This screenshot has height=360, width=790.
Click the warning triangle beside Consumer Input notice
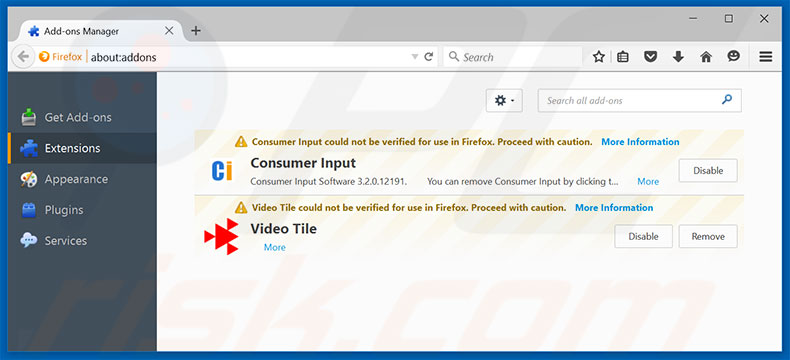pyautogui.click(x=241, y=141)
